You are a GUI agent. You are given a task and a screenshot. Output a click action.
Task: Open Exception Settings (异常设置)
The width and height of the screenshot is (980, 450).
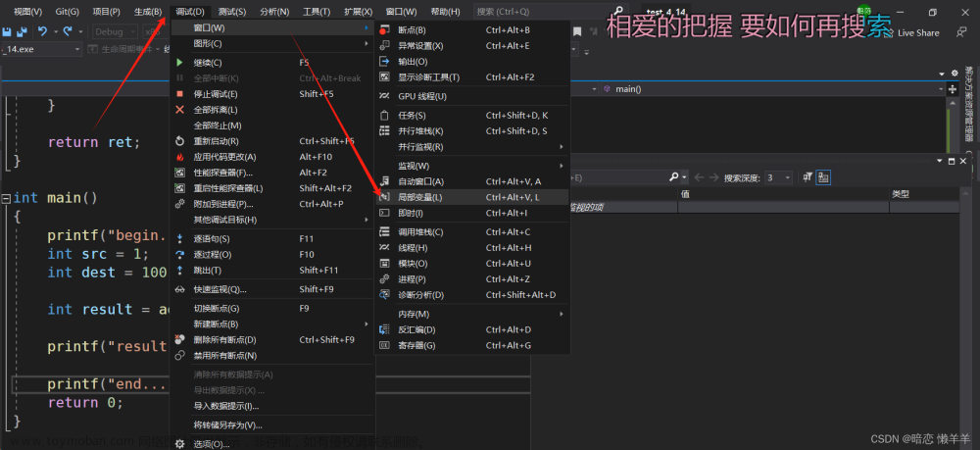click(x=472, y=46)
